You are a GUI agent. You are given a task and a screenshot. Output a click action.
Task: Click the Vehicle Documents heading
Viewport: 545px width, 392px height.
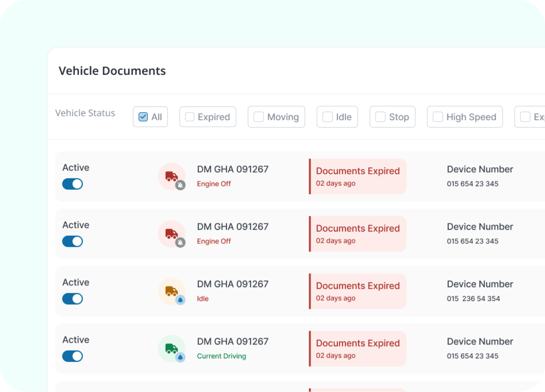click(112, 71)
